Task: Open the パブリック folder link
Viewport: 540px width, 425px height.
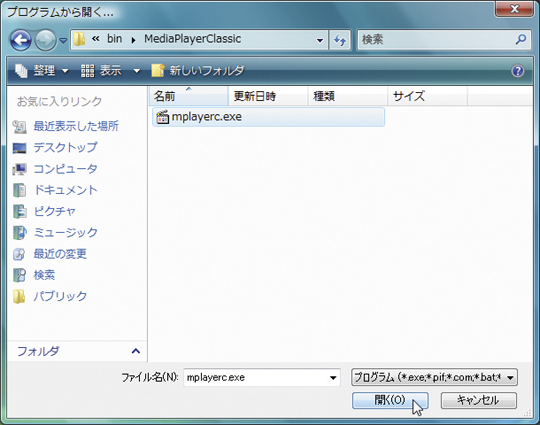Action: coord(50,296)
